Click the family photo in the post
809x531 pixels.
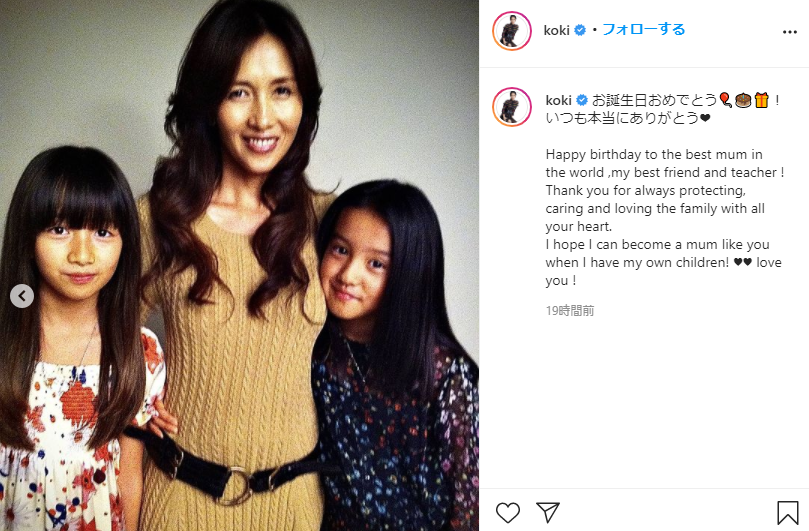pos(239,265)
